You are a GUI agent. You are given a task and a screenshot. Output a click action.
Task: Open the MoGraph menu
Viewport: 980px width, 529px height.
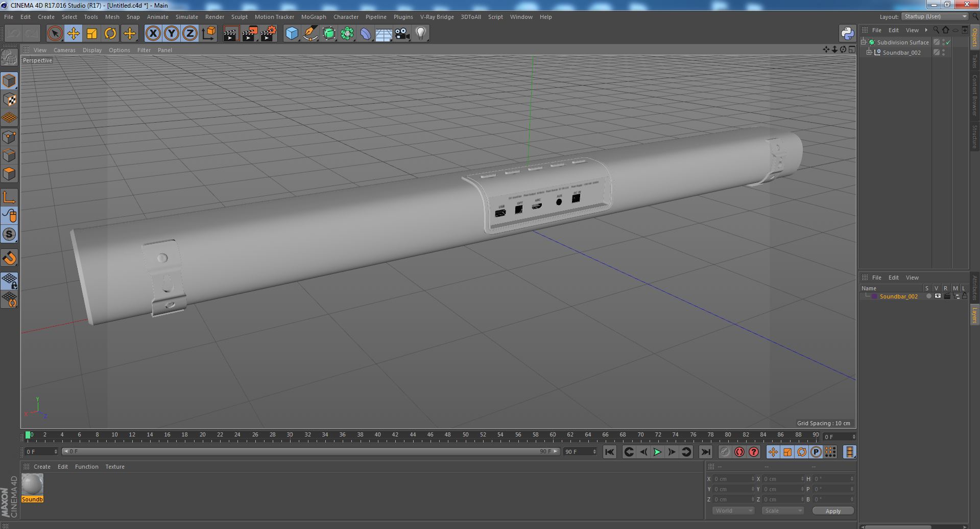pyautogui.click(x=314, y=17)
